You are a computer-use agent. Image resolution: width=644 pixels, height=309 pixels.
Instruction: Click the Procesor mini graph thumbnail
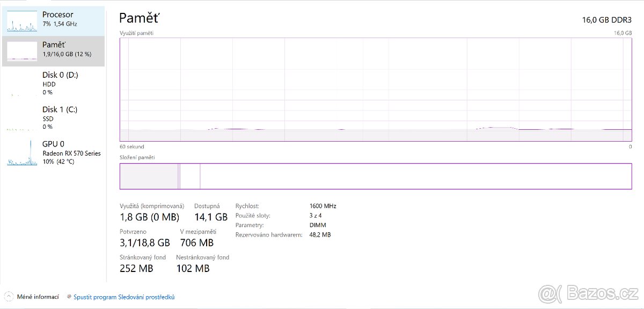pyautogui.click(x=22, y=20)
